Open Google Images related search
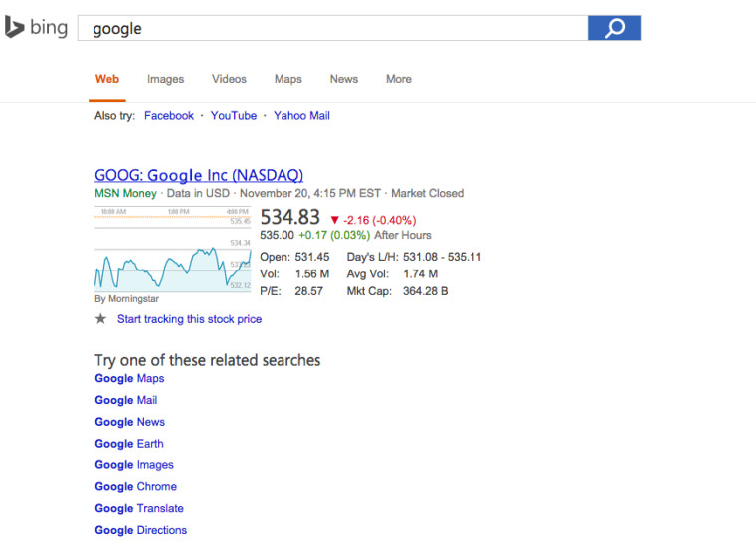This screenshot has width=756, height=541. tap(134, 465)
